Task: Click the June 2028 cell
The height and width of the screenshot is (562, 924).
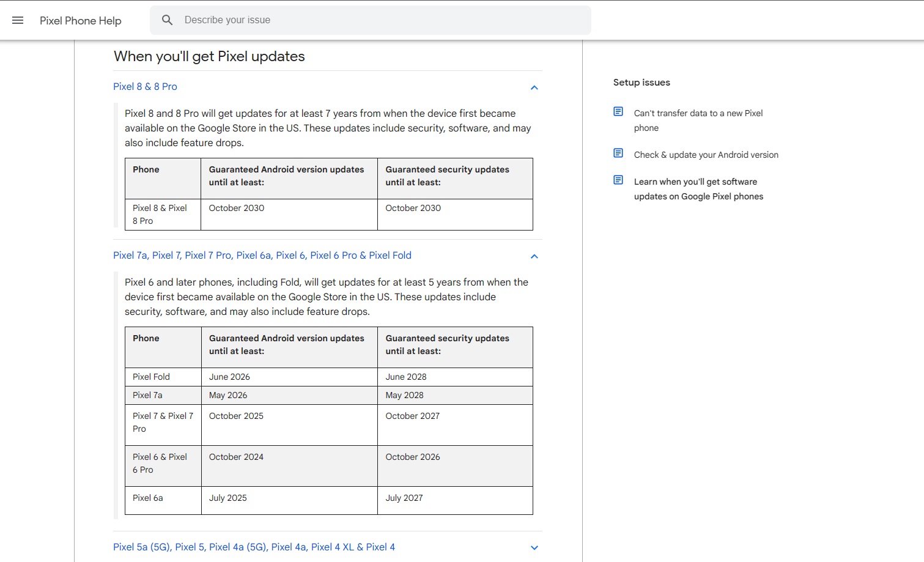Action: click(x=455, y=377)
